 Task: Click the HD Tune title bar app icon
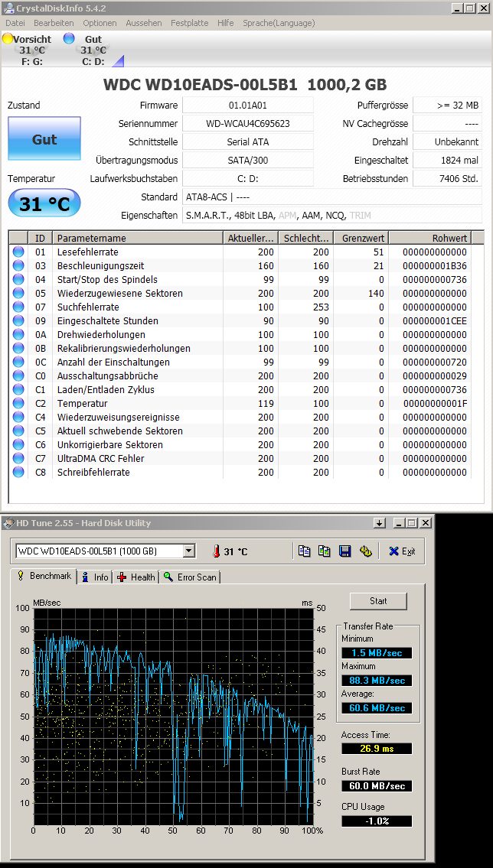point(8,523)
